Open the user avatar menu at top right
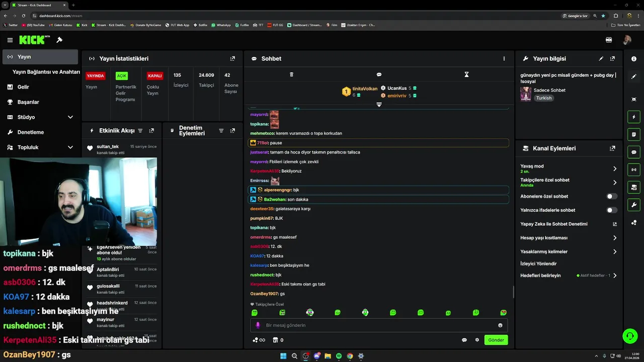 tap(627, 40)
